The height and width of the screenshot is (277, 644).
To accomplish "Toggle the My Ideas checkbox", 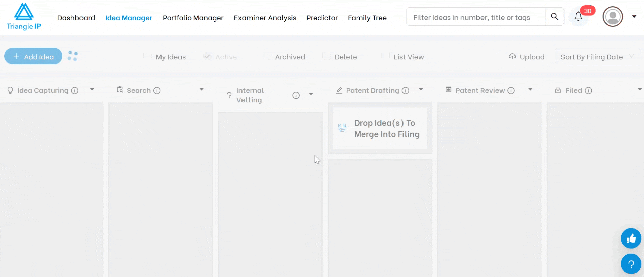I will 147,56.
